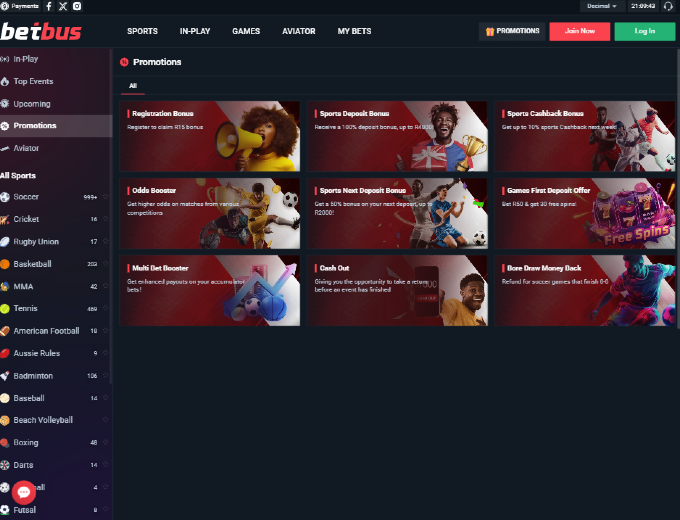This screenshot has height=520, width=680.
Task: Favorite American Football with its star
Action: 105,331
